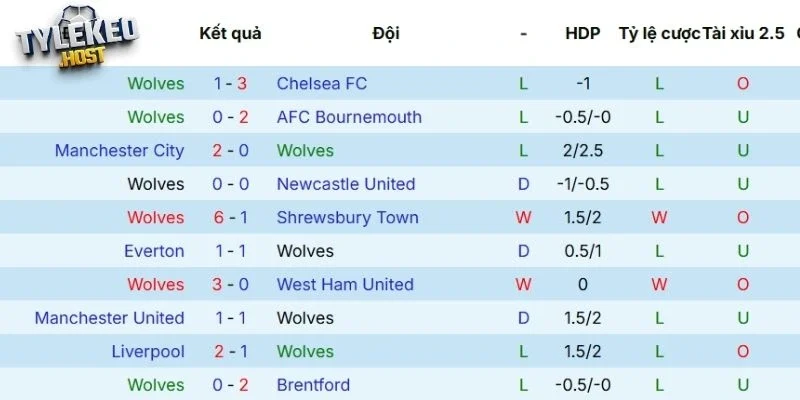Click the 2 - 1 Liverpool match score
The image size is (800, 400).
[x=231, y=352]
